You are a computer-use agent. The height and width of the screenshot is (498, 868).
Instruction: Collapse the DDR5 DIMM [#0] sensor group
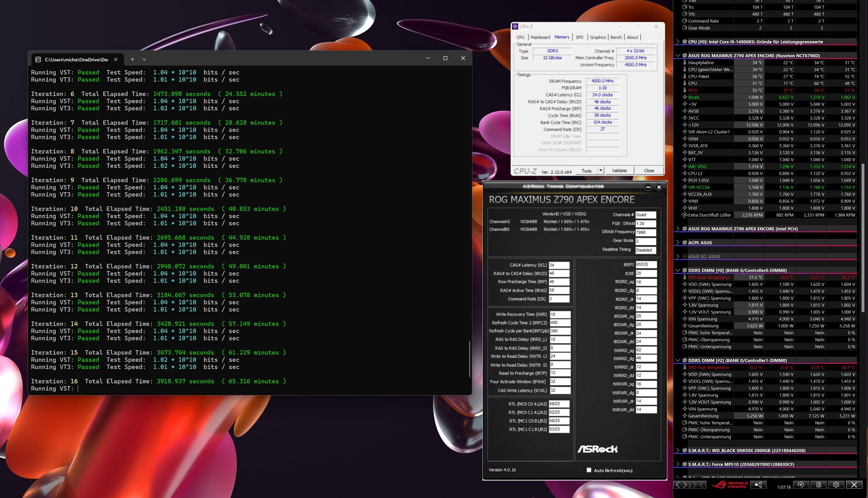[x=678, y=270]
